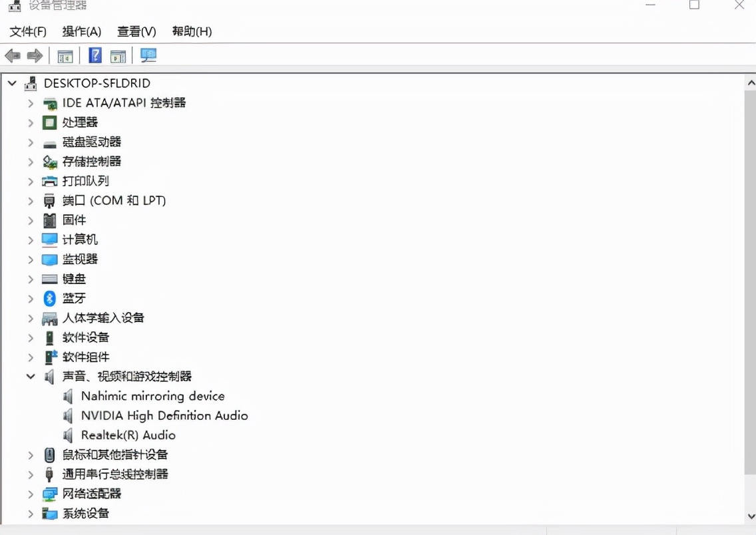Viewport: 756px width, 535px height.
Task: Open Properties using the toolbar icon
Action: click(x=64, y=56)
